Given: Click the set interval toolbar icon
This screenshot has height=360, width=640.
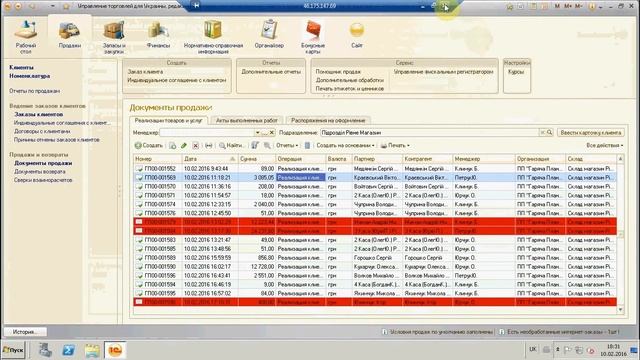Looking at the screenshot, I should (209, 145).
